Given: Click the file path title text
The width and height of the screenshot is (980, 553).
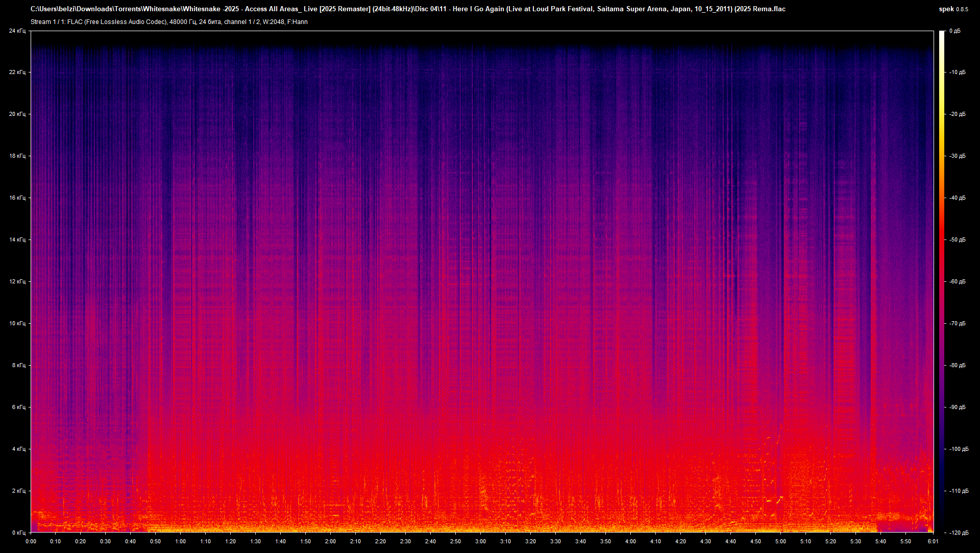Looking at the screenshot, I should click(x=408, y=9).
